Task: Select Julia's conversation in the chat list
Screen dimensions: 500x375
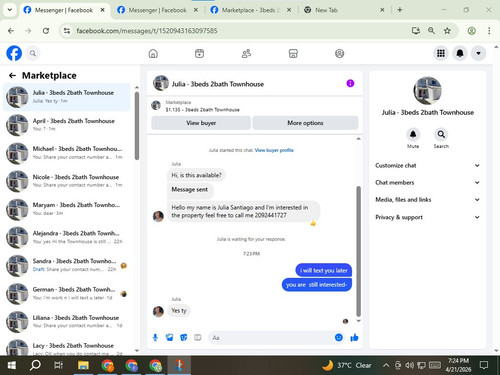Action: click(67, 97)
